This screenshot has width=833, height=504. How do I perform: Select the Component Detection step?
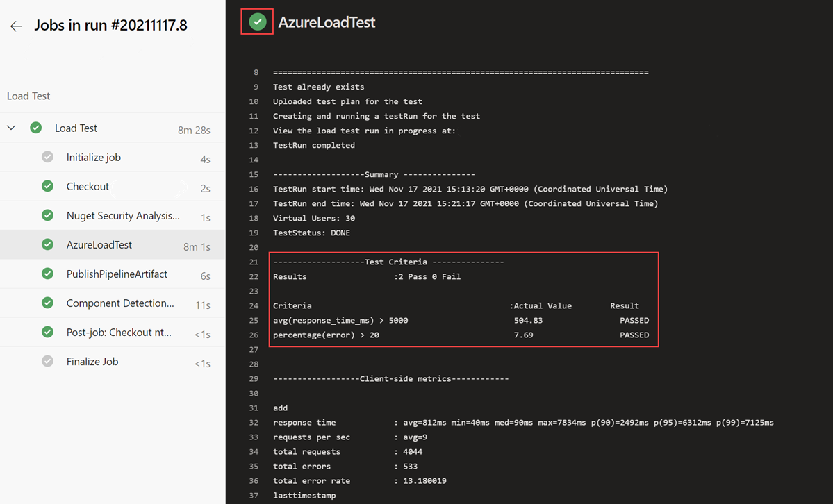(x=115, y=303)
